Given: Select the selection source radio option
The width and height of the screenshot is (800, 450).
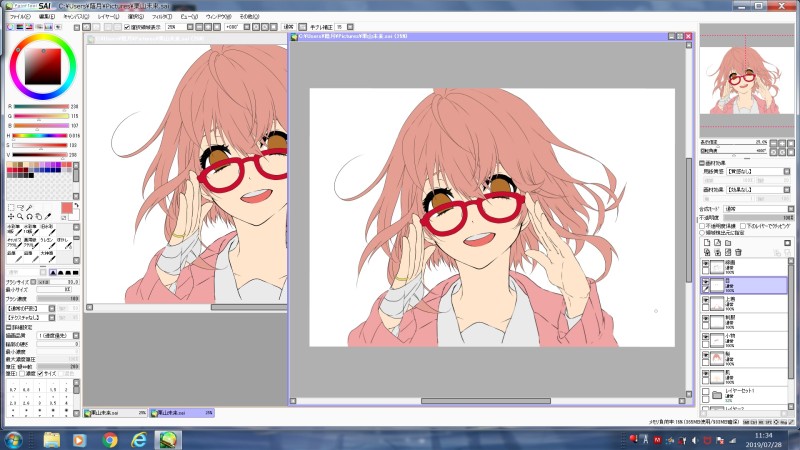Looking at the screenshot, I should point(703,232).
